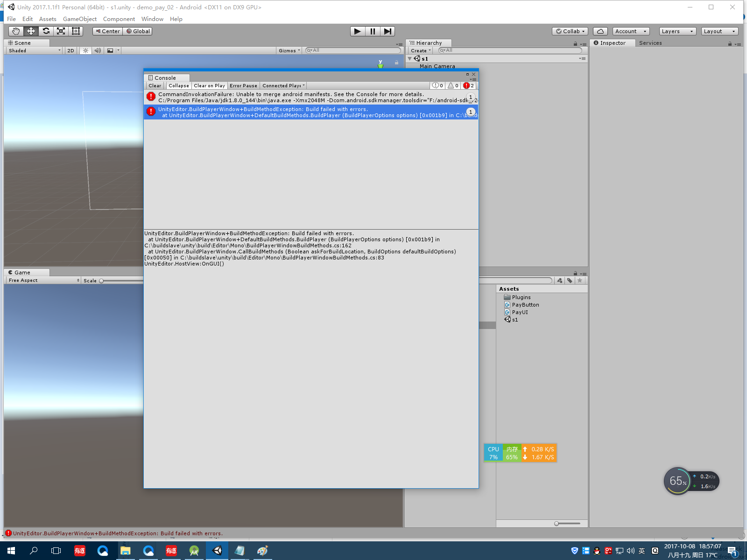Open s1 scene options menu in Hierarchy
Image resolution: width=747 pixels, height=560 pixels.
582,59
